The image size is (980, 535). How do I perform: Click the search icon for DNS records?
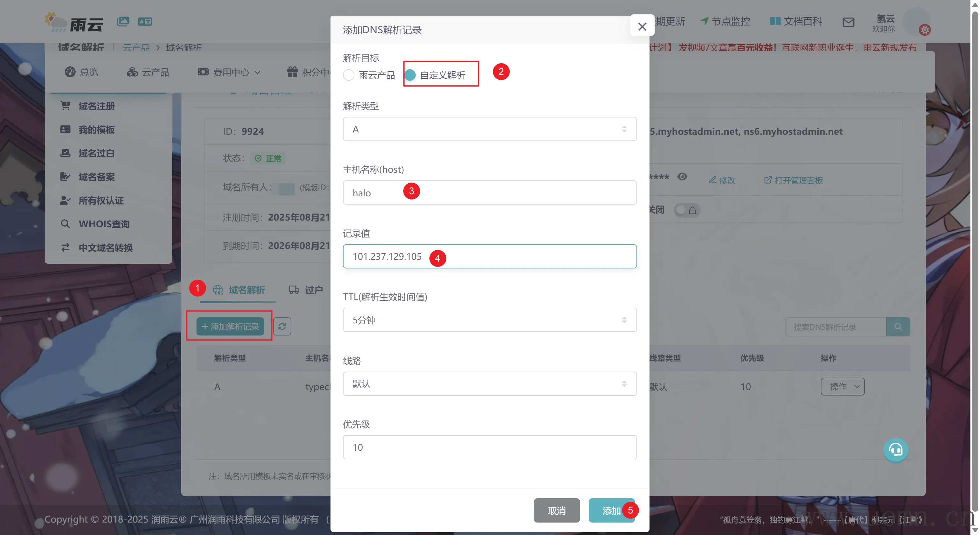tap(898, 327)
